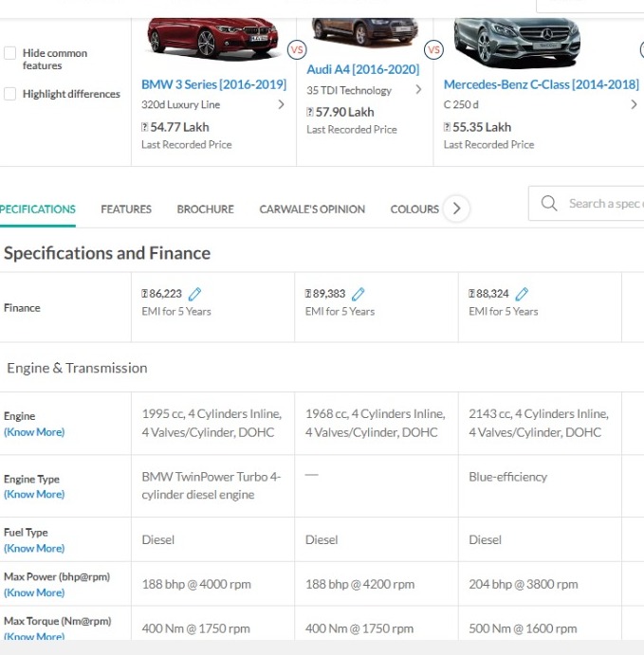Open the Audi 35 TDI Technology variant chevron
644x655 pixels.
(418, 89)
